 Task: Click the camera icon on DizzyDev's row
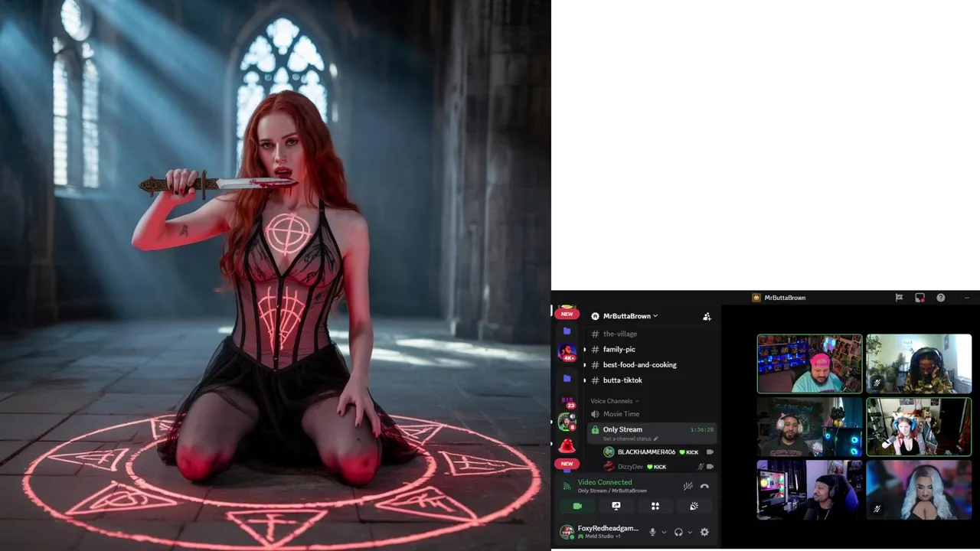710,467
